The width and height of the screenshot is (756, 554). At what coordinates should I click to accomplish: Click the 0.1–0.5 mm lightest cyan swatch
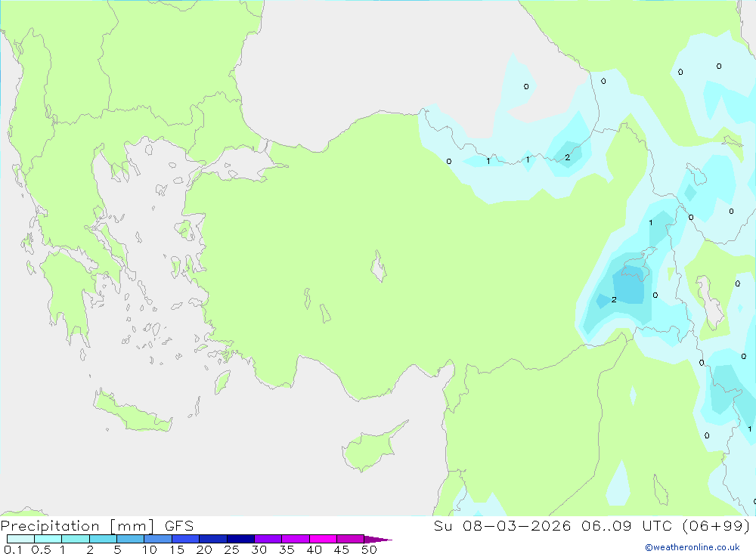click(x=20, y=539)
